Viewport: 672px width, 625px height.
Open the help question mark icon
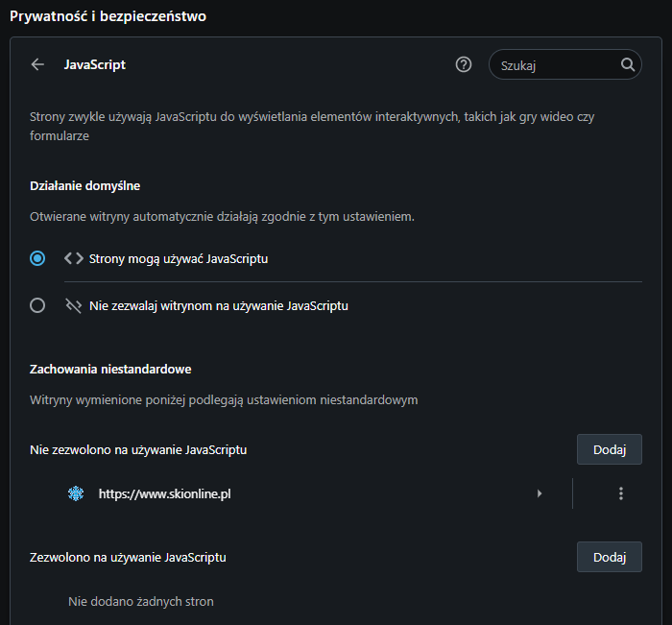(464, 64)
